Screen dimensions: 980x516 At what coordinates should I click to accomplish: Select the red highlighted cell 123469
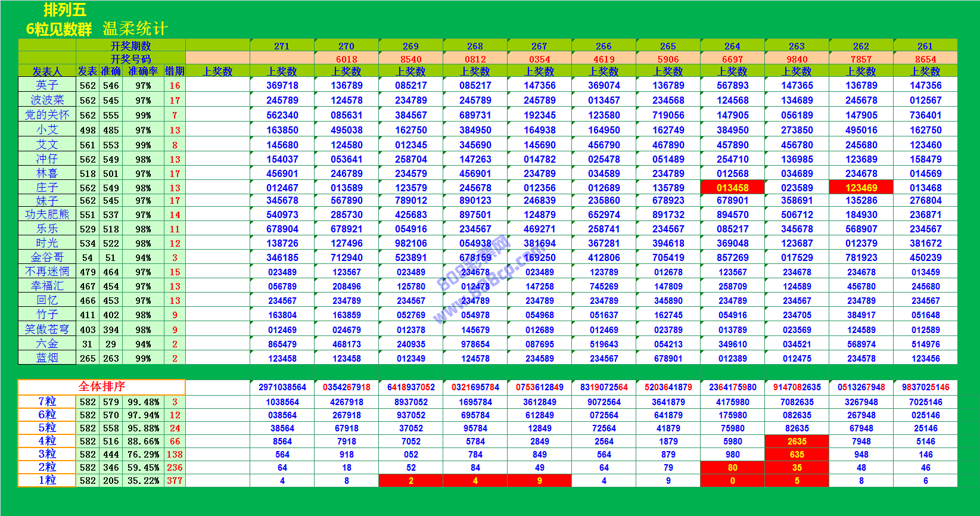[861, 188]
